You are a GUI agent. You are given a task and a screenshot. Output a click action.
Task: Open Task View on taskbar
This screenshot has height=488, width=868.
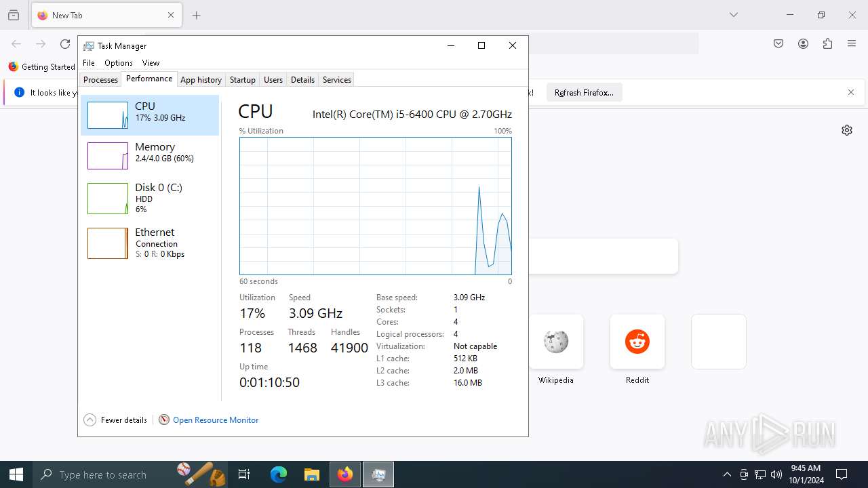244,474
